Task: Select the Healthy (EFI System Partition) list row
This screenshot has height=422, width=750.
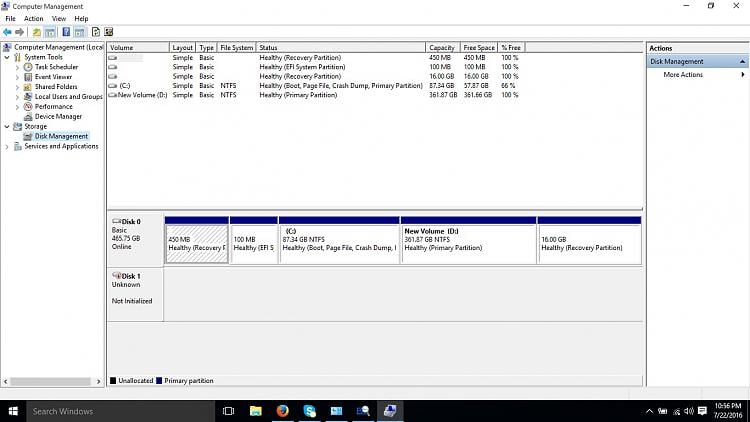Action: 314,67
